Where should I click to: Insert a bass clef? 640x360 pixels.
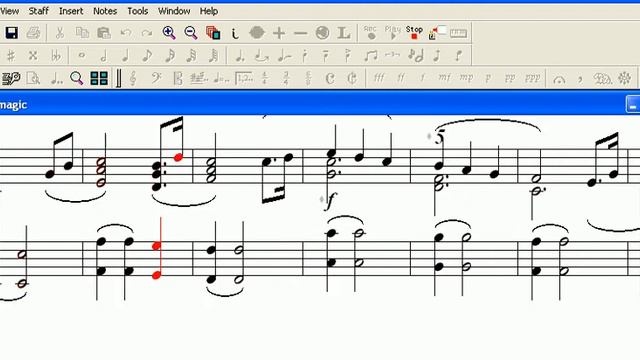156,78
